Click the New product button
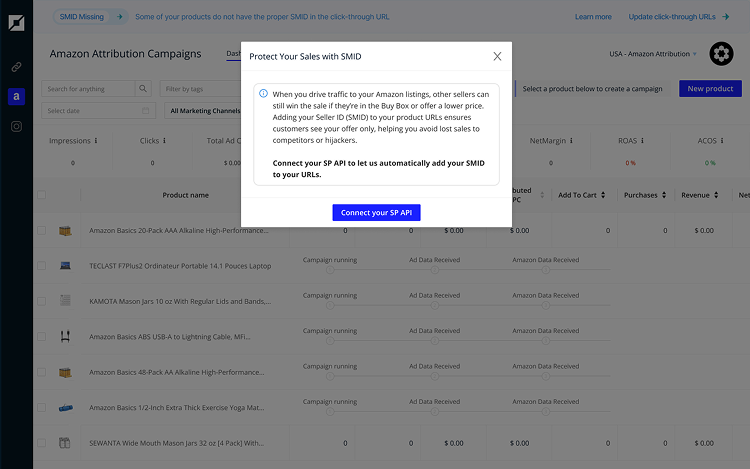750x469 pixels. tap(710, 88)
